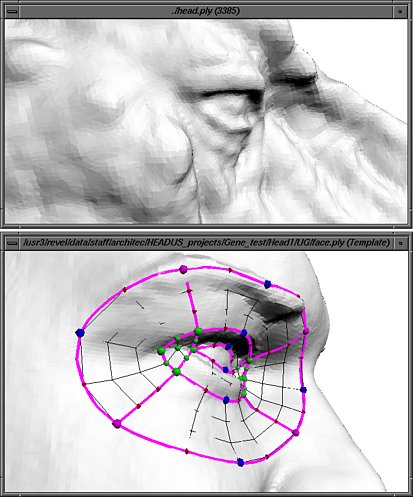Select the head.ply (3385) title bar
The height and width of the screenshot is (497, 413).
tap(206, 11)
